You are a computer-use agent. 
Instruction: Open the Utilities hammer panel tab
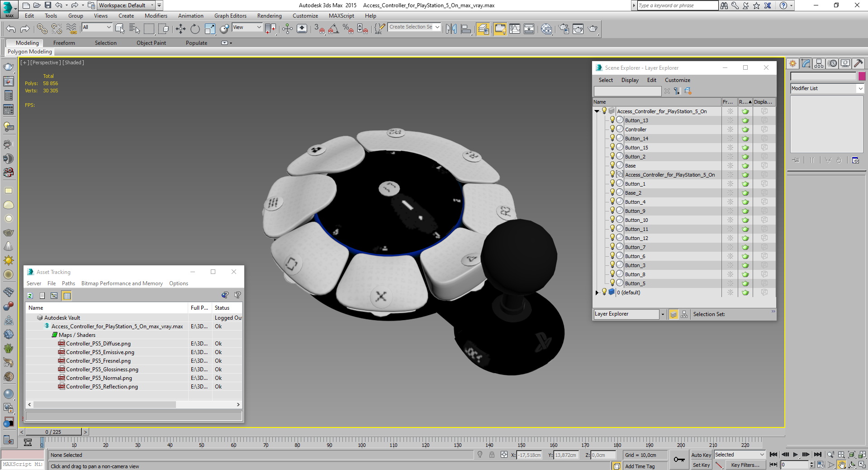859,64
